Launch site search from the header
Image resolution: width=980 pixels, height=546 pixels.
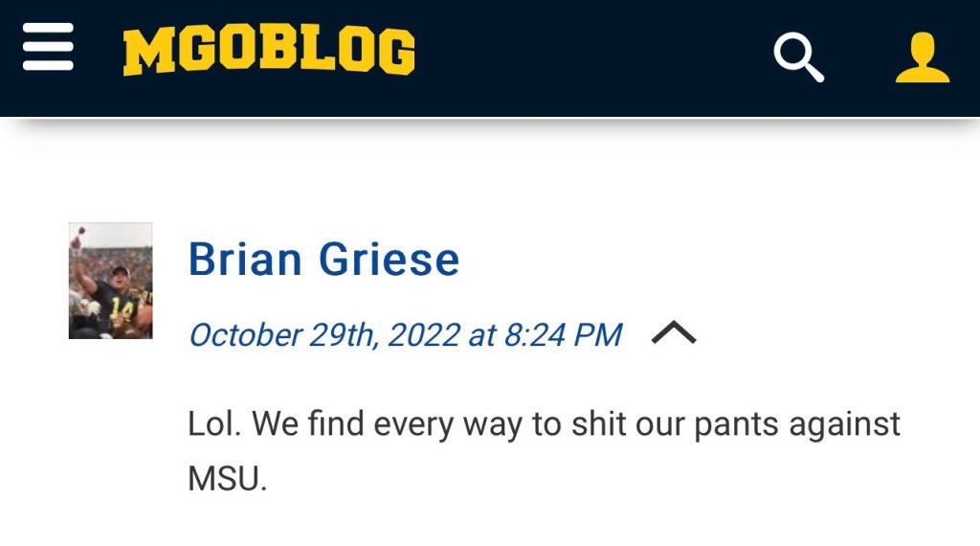798,57
